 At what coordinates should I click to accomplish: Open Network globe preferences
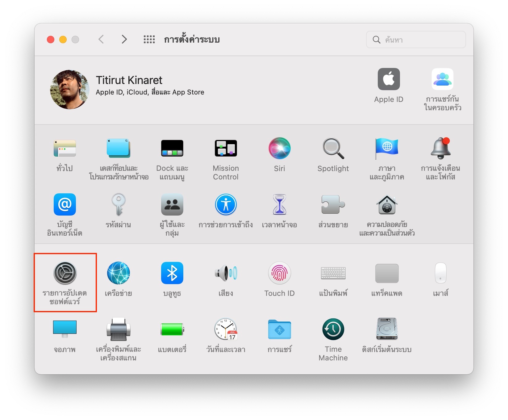coord(119,273)
